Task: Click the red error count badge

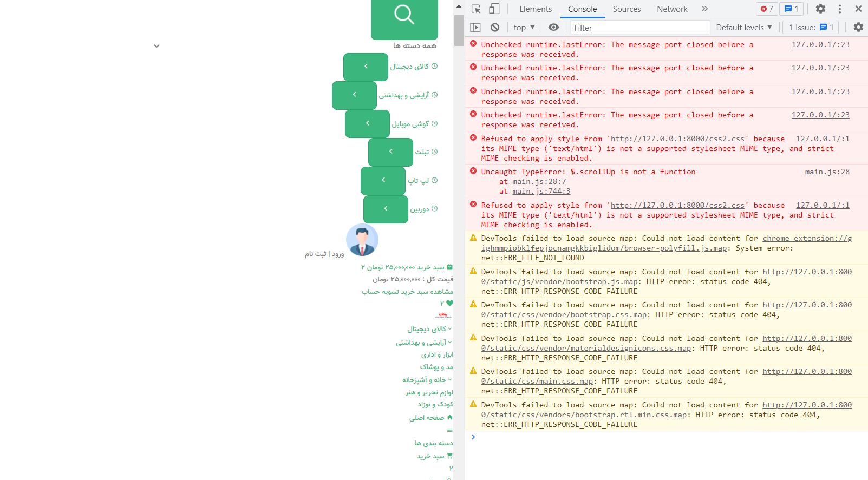Action: [x=767, y=9]
